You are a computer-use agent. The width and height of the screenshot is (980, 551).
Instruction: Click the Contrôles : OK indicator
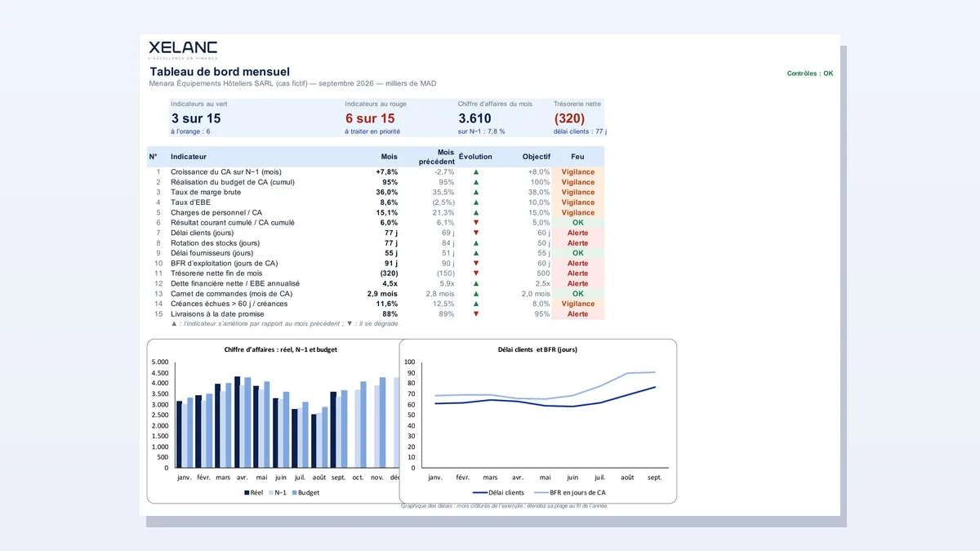(810, 73)
